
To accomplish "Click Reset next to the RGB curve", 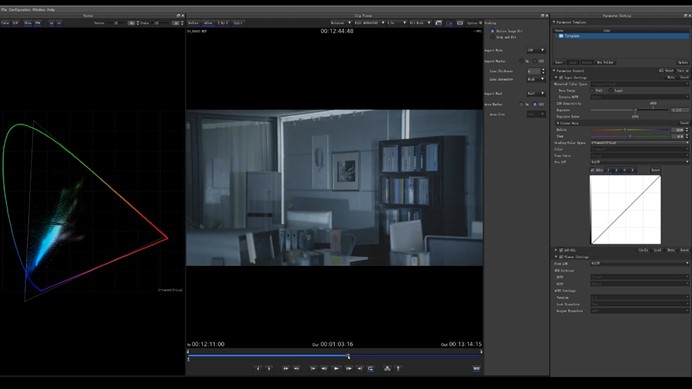I will click(656, 170).
